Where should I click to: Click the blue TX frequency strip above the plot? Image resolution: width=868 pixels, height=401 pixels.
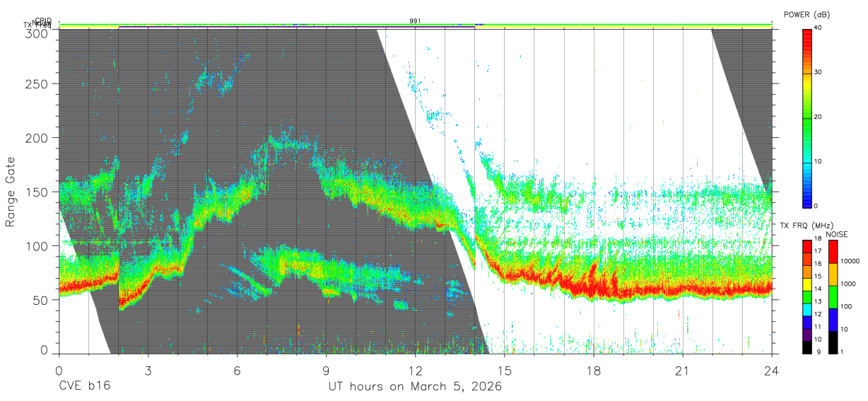297,28
